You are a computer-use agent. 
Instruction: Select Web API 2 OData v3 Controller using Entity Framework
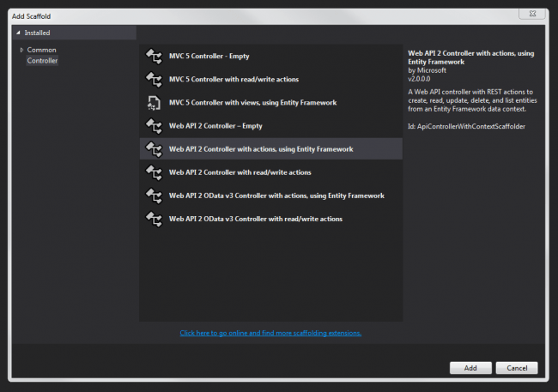(276, 196)
